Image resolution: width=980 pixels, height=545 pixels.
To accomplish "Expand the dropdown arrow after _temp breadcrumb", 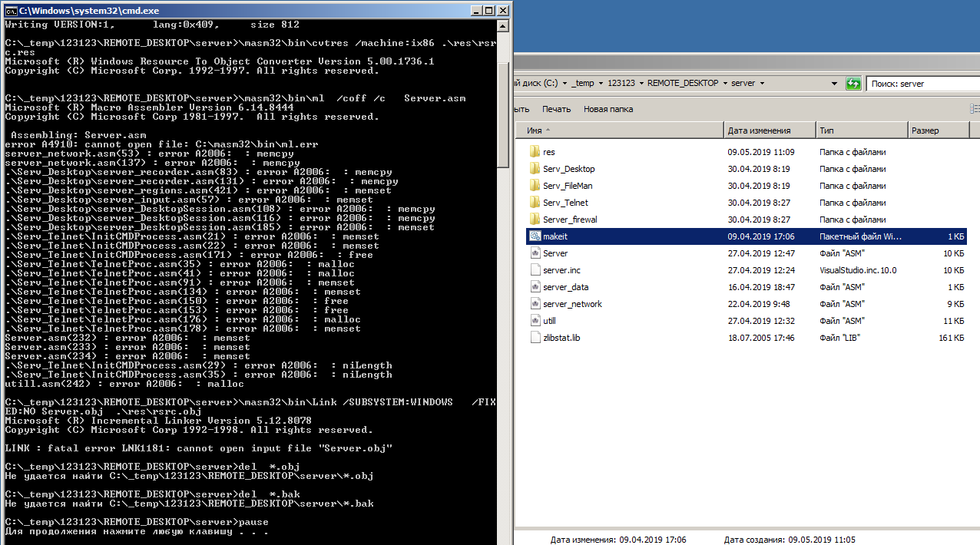I will (x=600, y=84).
